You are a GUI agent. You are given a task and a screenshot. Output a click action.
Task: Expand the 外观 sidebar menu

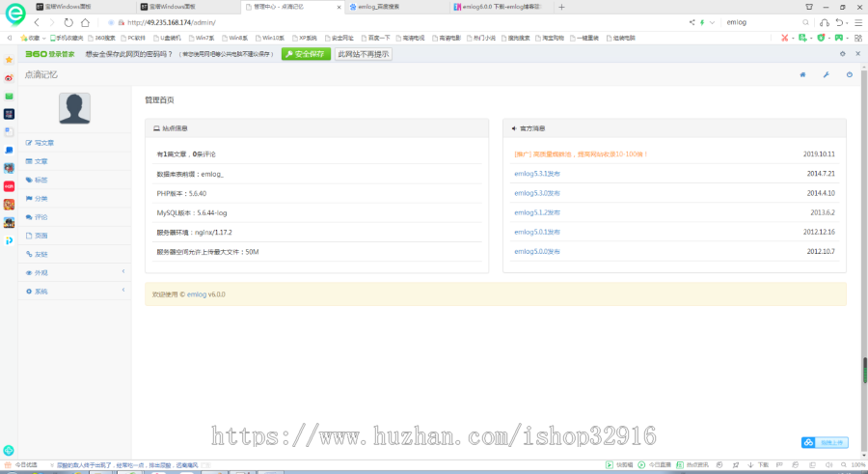(x=74, y=273)
